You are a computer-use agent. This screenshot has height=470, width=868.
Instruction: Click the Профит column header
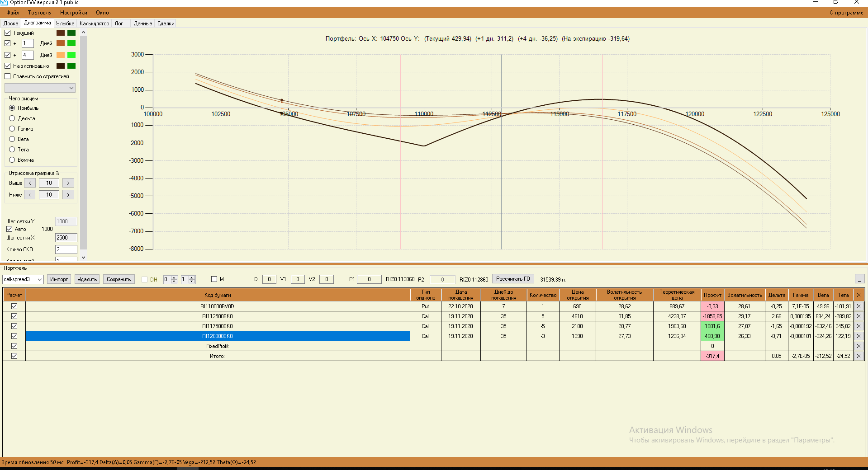[x=712, y=295]
